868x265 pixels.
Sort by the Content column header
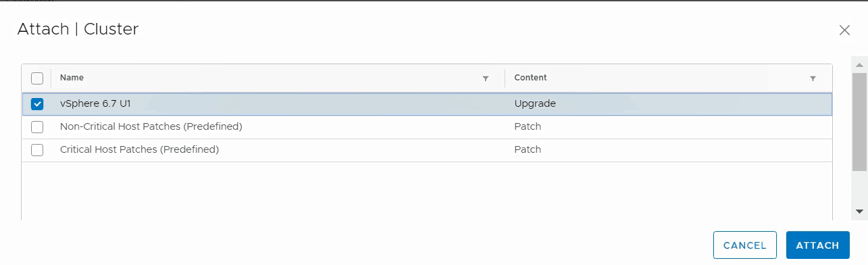click(x=530, y=78)
